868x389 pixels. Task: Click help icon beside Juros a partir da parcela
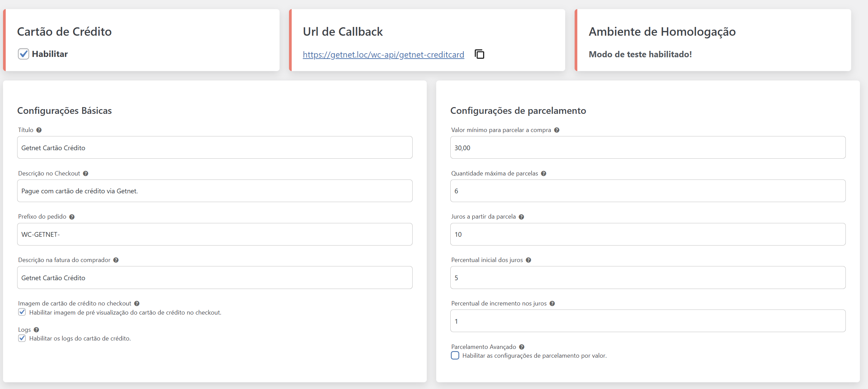[x=521, y=217]
